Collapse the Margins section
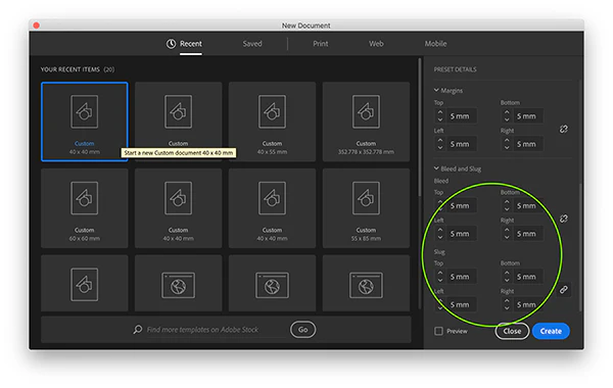Viewport: 613px width, 388px height. (x=436, y=90)
